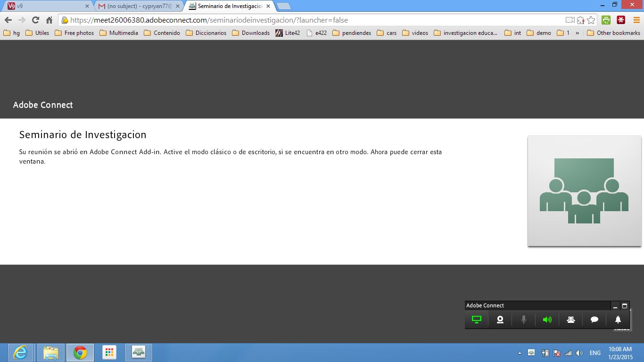Launch Internet Explorer from the taskbar

tap(20, 353)
